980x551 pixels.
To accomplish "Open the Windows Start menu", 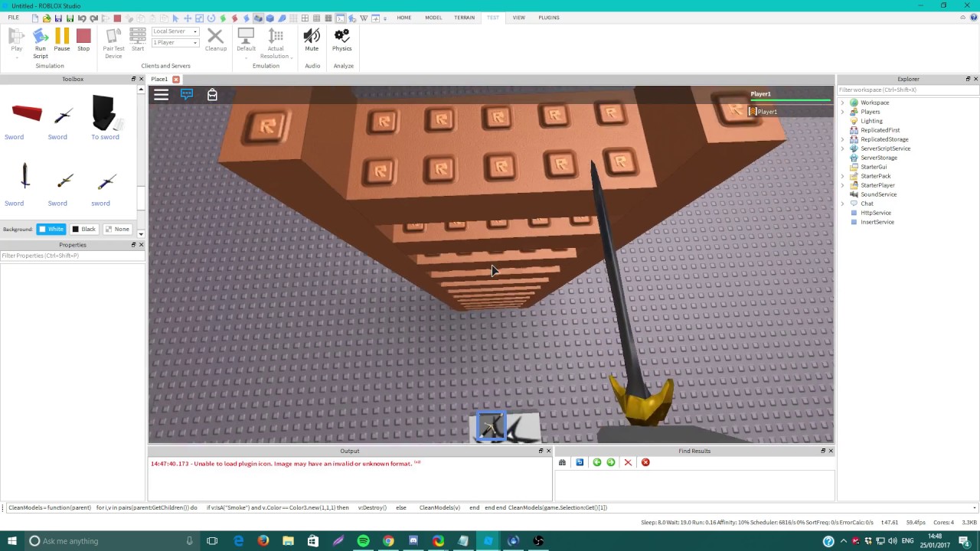I will (12, 541).
